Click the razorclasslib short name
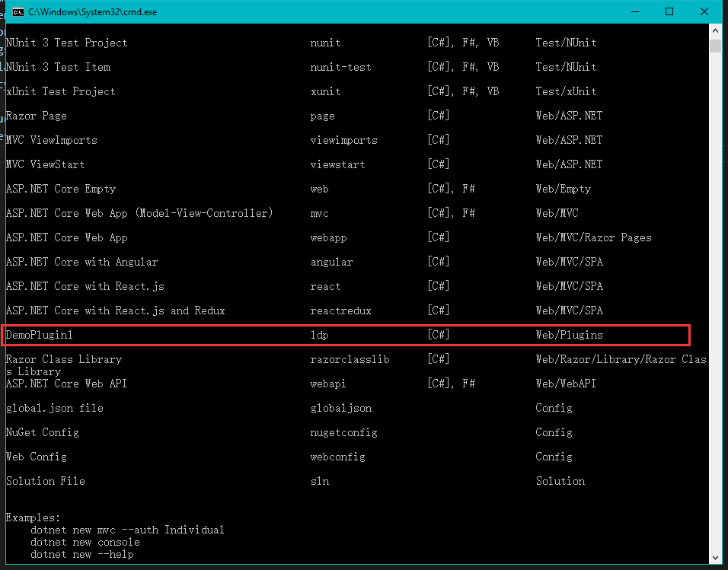This screenshot has height=570, width=728. (350, 359)
